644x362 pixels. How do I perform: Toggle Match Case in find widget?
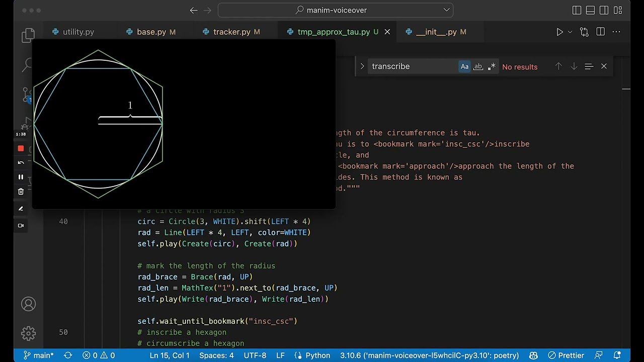click(464, 66)
